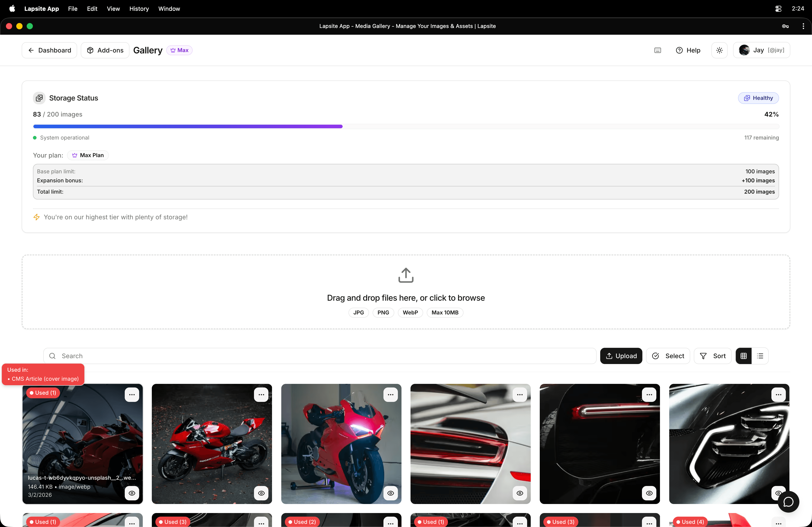Viewport: 812px width, 527px height.
Task: Preview the silver car taillight image
Action: click(x=520, y=493)
